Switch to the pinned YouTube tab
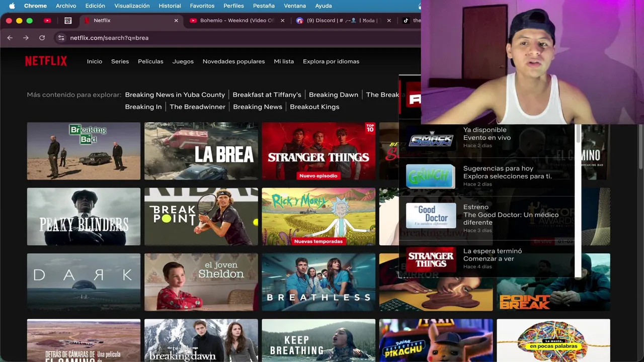644x362 pixels. coord(47,21)
